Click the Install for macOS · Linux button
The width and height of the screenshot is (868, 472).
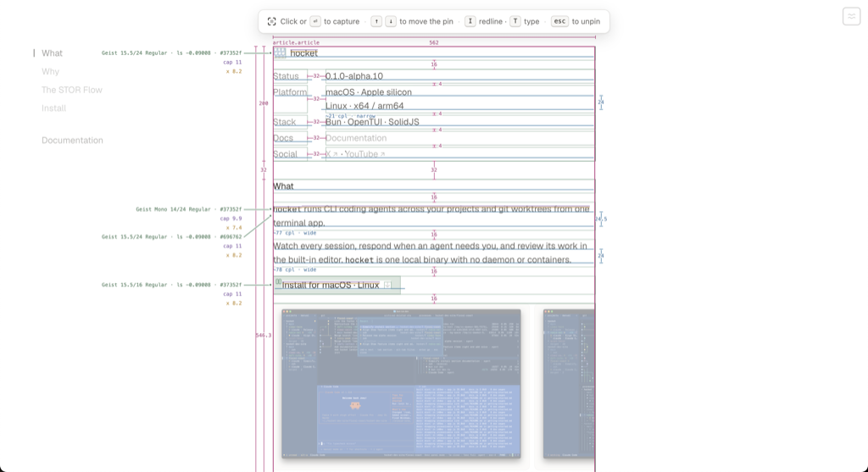[337, 285]
